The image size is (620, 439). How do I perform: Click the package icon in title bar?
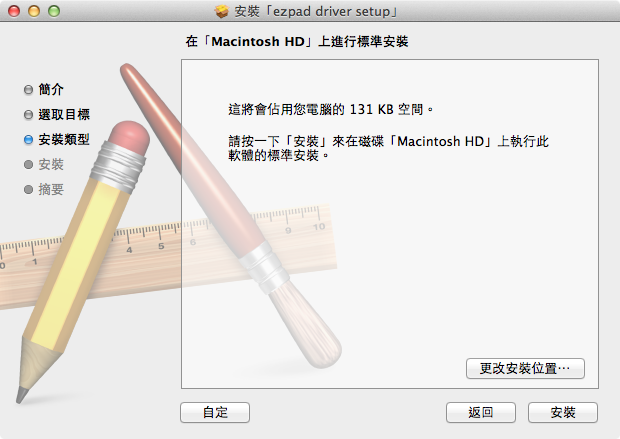(222, 11)
